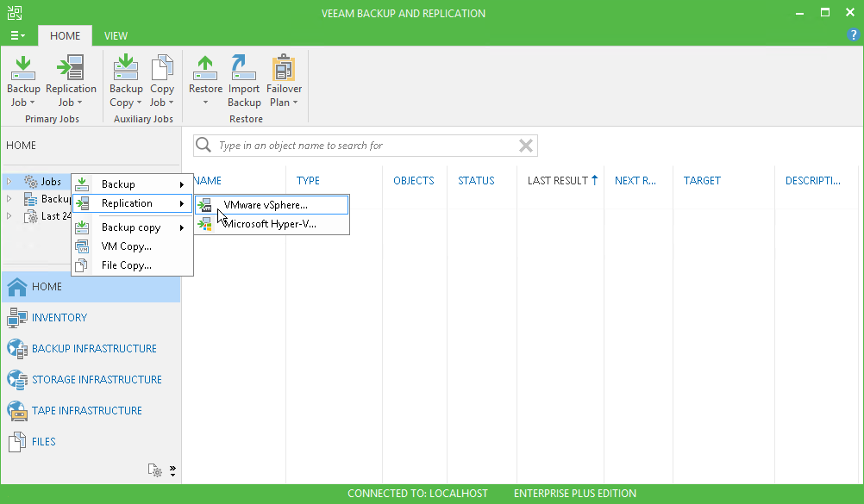This screenshot has height=504, width=864.
Task: Choose File Copy... from context menu
Action: pos(132,265)
